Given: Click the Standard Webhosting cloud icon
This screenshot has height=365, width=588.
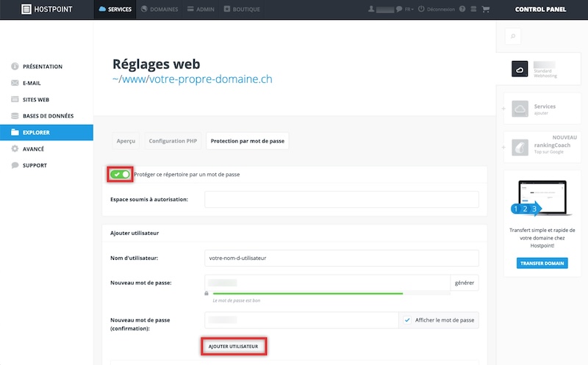Looking at the screenshot, I should 520,69.
